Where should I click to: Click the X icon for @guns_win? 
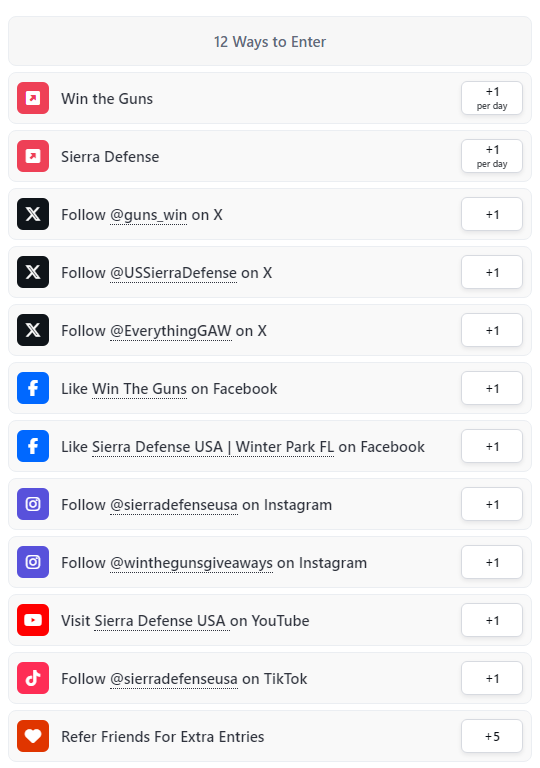click(x=33, y=214)
